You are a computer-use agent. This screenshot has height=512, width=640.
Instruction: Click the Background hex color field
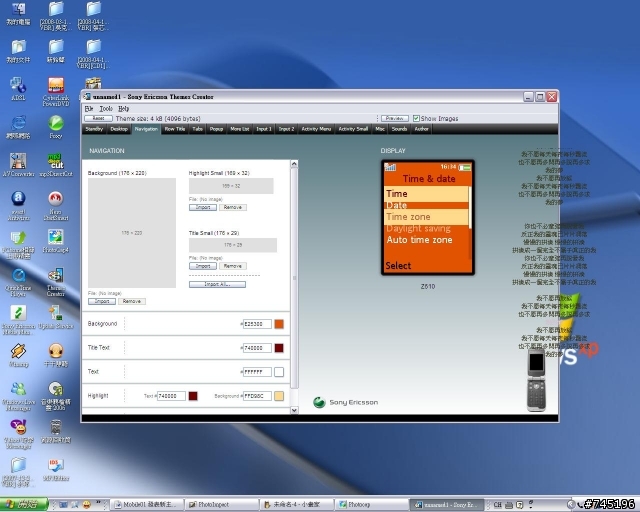tap(257, 324)
